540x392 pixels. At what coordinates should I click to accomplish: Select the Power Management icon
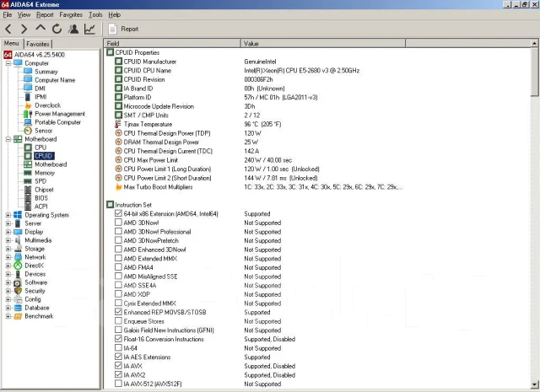[28, 114]
